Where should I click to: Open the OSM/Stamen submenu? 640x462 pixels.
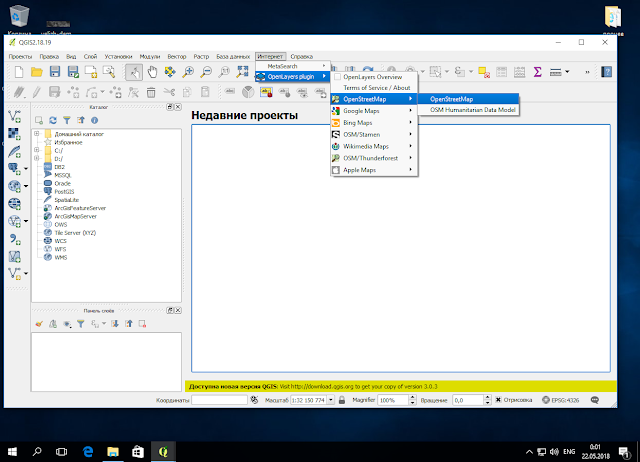tap(374, 134)
